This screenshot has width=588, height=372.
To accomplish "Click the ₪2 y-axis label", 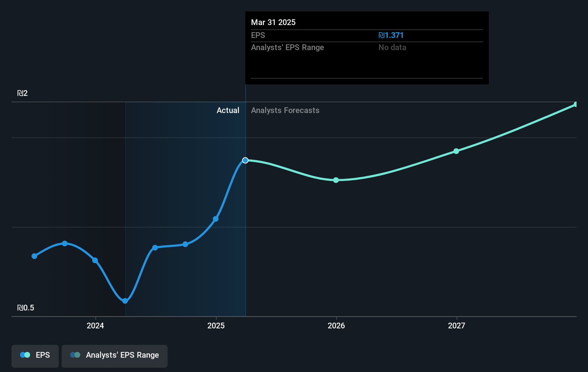I will pyautogui.click(x=22, y=93).
